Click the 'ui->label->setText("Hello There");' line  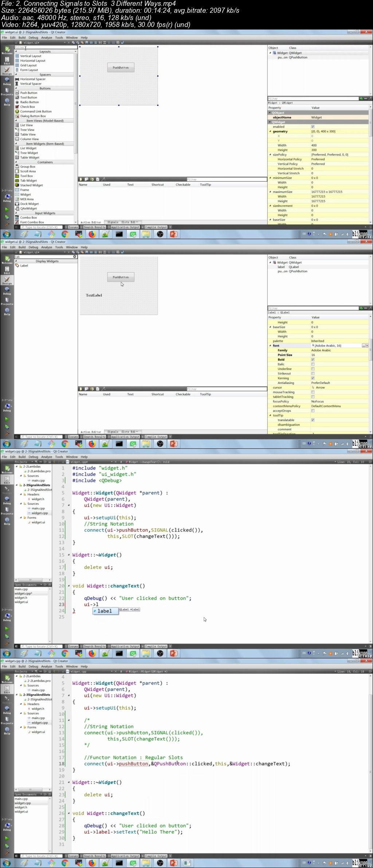(x=133, y=832)
